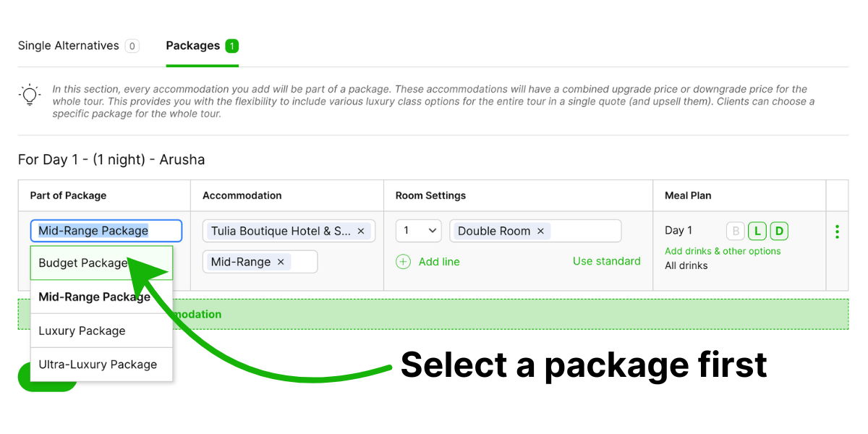
Task: Click the plus circle Add line icon
Action: point(404,262)
